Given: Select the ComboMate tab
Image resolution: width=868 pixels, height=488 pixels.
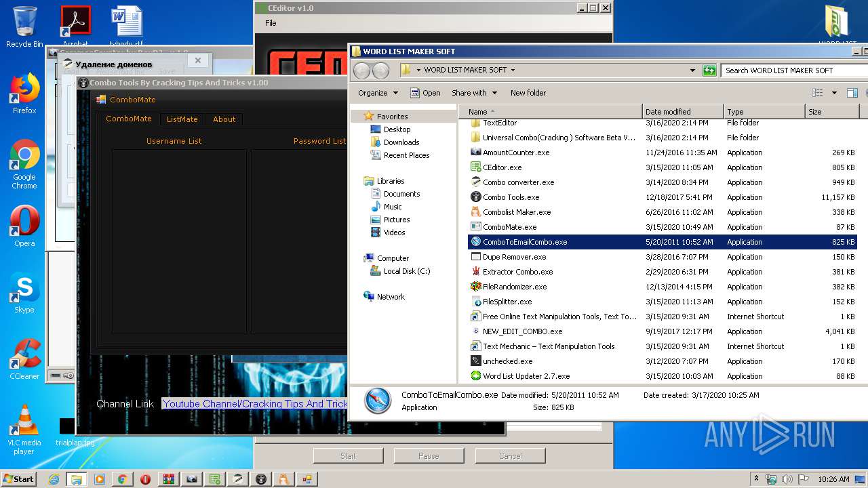Looking at the screenshot, I should 129,119.
